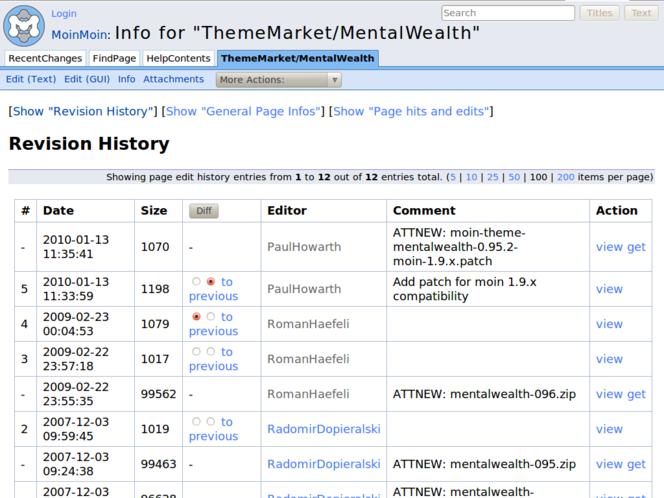Click in the Search input field
This screenshot has width=664, height=498.
point(508,13)
